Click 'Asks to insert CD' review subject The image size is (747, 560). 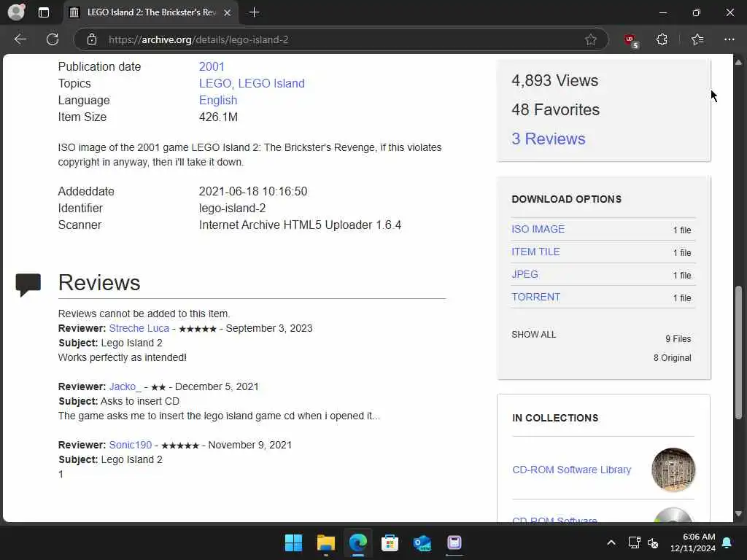coord(139,402)
